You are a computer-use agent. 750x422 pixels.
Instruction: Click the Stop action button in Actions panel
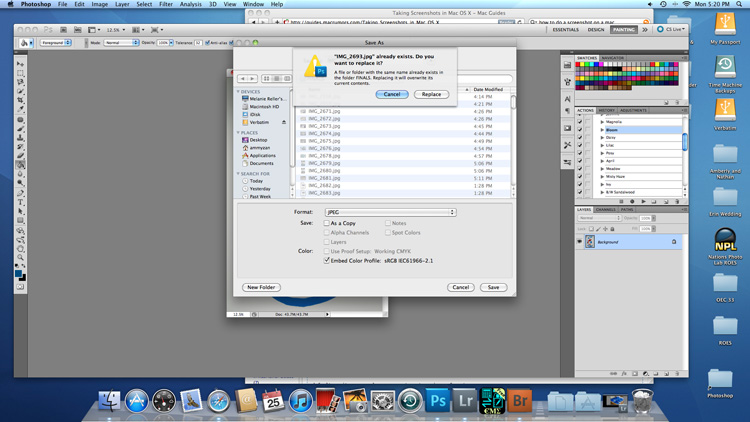pyautogui.click(x=621, y=201)
